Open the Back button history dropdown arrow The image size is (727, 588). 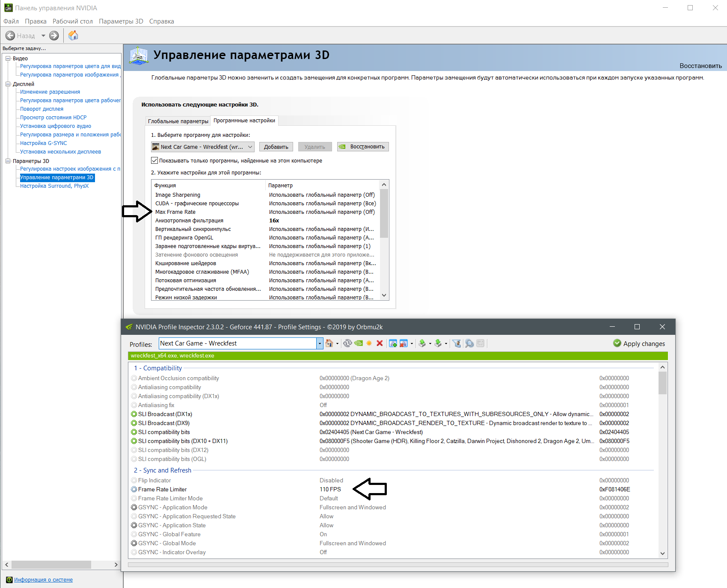pyautogui.click(x=43, y=36)
